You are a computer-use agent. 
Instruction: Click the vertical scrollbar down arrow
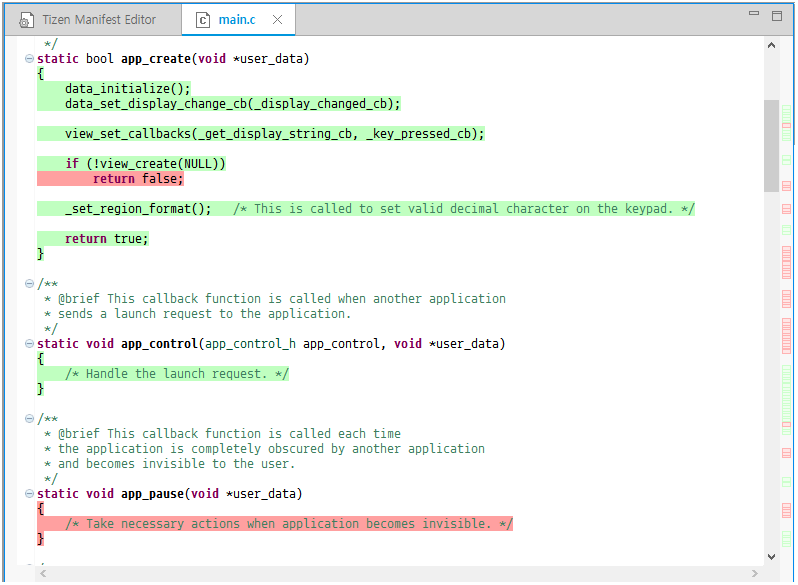(x=771, y=556)
